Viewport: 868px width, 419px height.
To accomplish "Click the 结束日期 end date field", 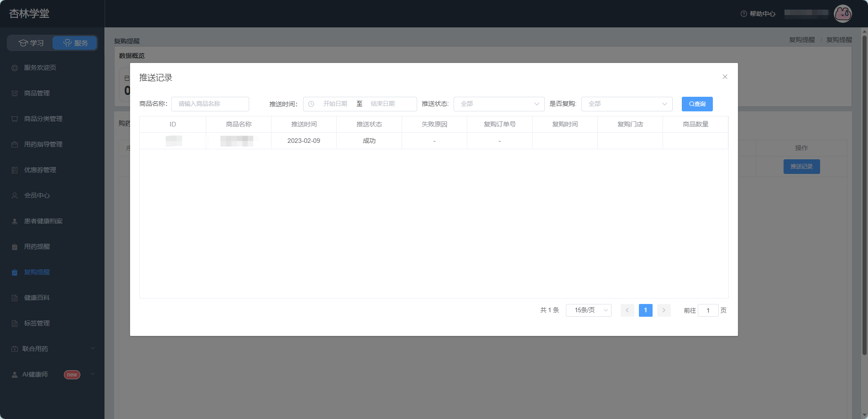I will pos(383,104).
